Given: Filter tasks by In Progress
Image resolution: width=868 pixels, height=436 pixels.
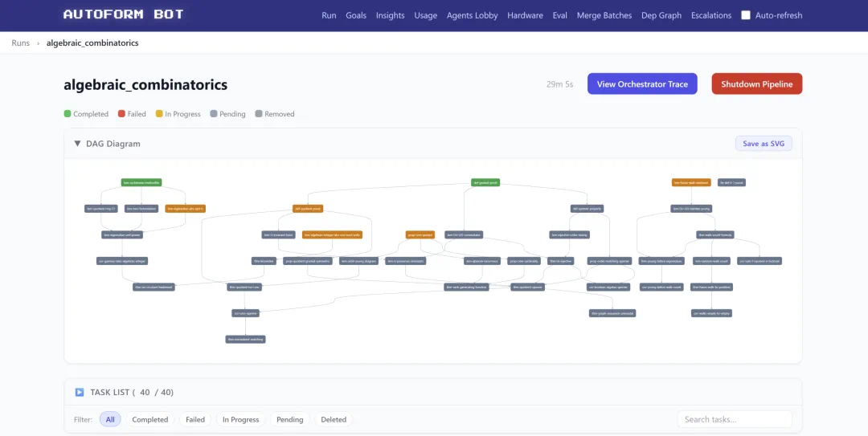Looking at the screenshot, I should tap(241, 419).
